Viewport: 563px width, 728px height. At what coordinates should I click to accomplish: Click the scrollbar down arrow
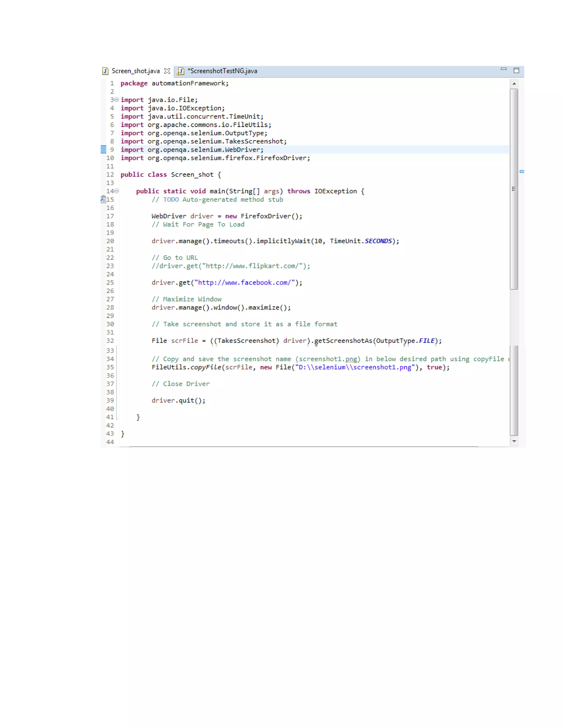click(514, 441)
